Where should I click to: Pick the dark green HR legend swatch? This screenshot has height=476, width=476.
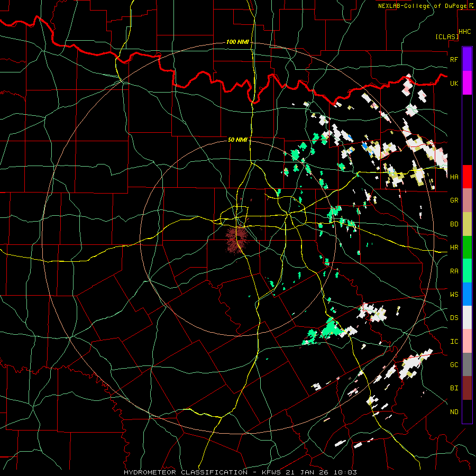467,248
